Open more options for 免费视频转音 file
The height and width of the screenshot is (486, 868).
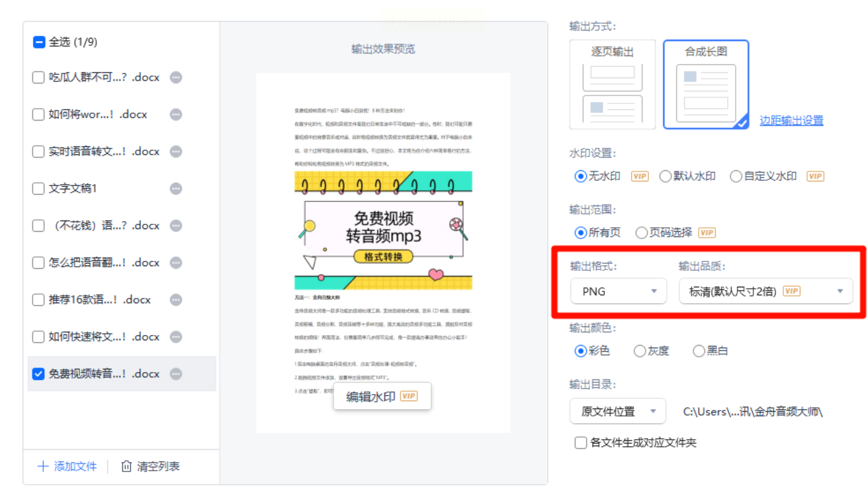176,374
